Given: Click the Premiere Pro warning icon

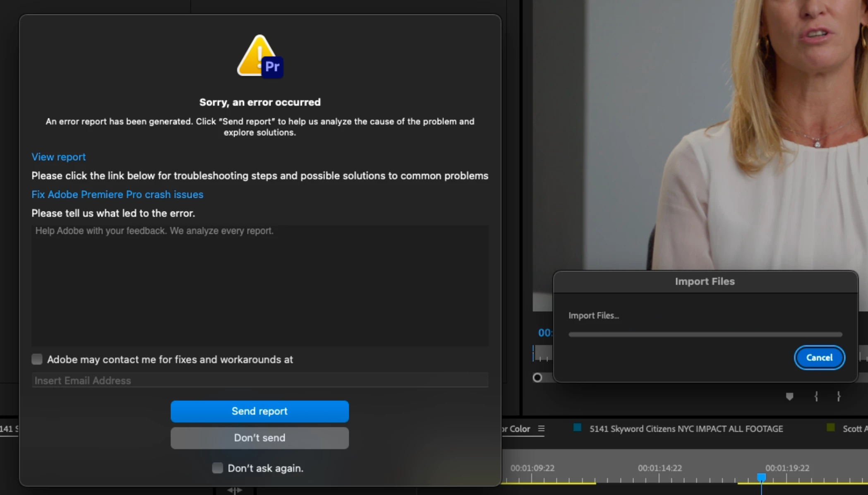Looking at the screenshot, I should click(x=260, y=57).
